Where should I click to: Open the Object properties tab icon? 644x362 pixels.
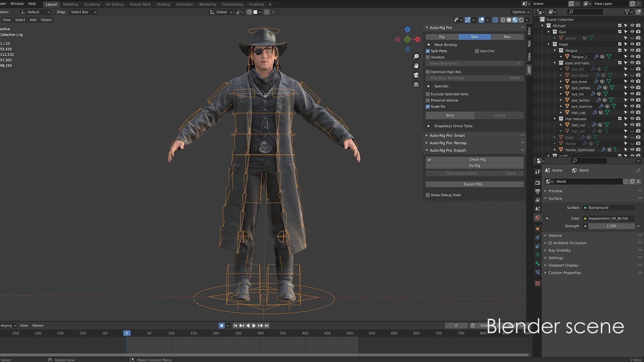click(x=538, y=229)
